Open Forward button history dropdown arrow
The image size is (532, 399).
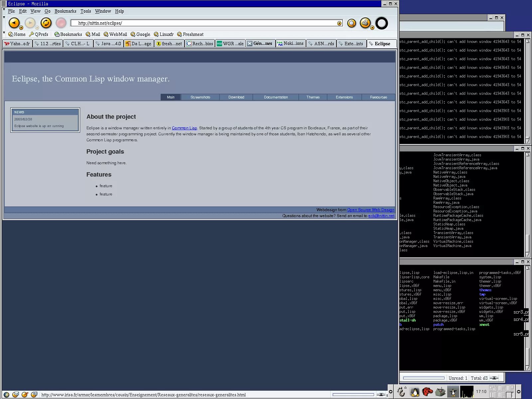coord(37,28)
